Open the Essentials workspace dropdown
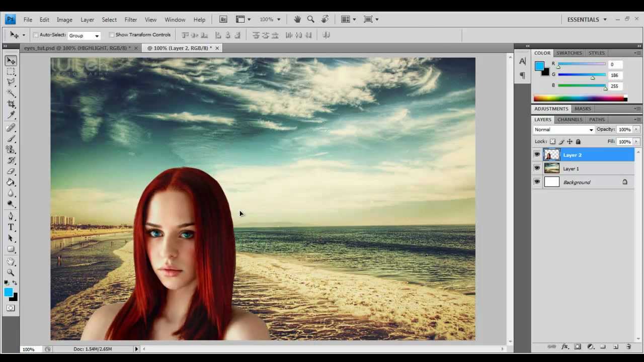 [x=587, y=19]
